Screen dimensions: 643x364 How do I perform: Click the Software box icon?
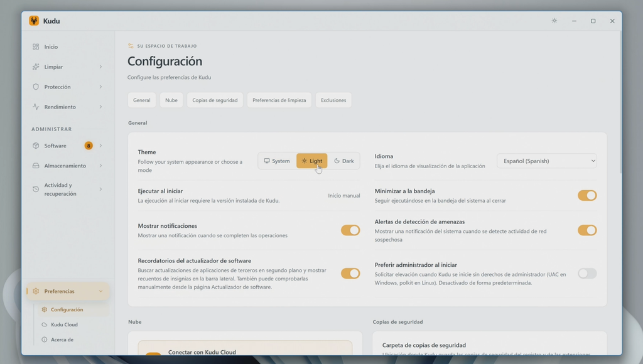(36, 146)
